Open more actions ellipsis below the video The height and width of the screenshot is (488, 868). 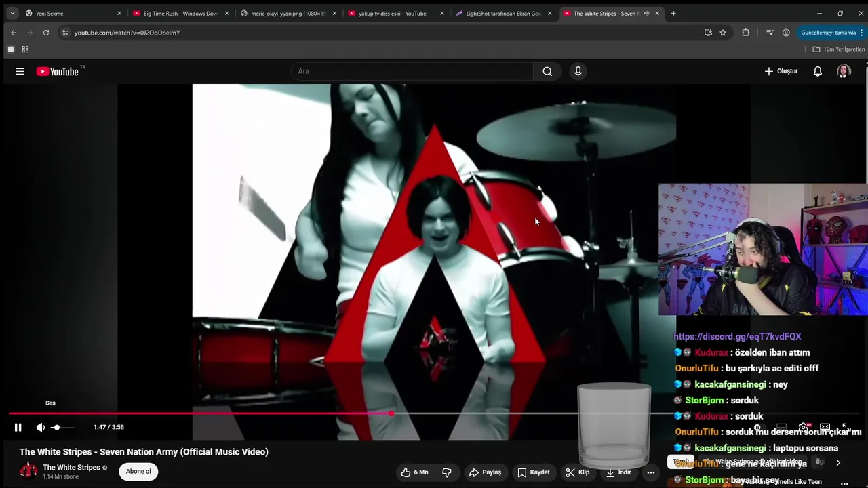pyautogui.click(x=651, y=472)
